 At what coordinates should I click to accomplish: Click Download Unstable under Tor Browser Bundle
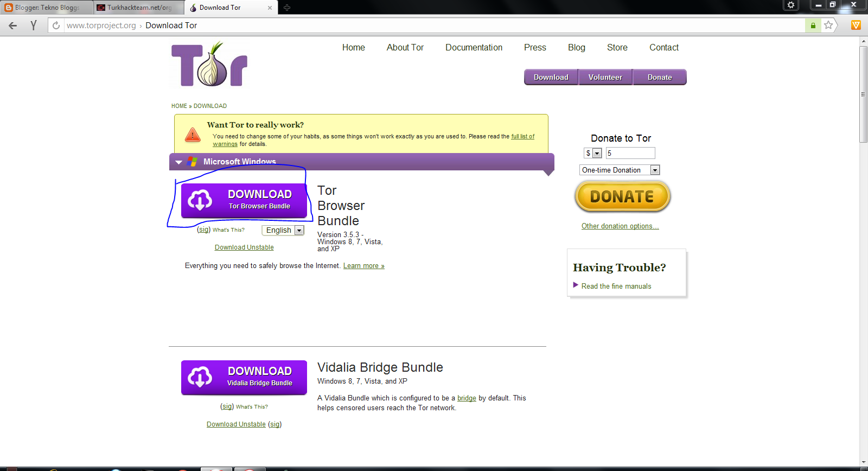click(x=244, y=247)
